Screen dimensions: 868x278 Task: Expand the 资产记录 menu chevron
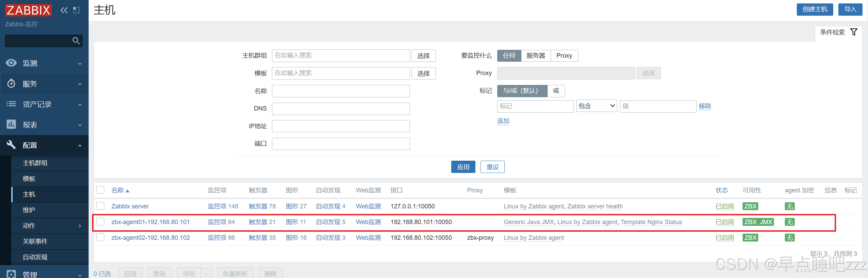click(x=80, y=104)
